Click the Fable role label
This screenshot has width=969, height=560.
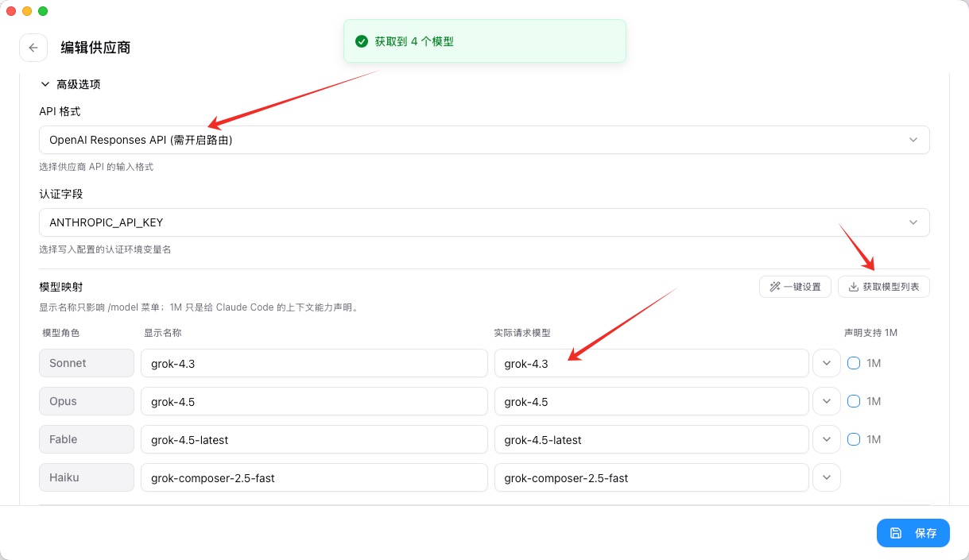pos(87,439)
